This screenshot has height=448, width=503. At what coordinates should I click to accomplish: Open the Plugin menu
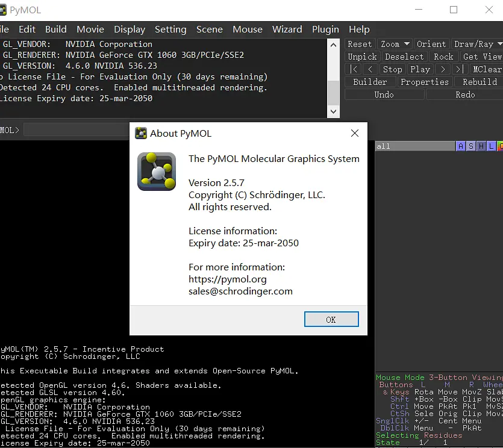(325, 30)
